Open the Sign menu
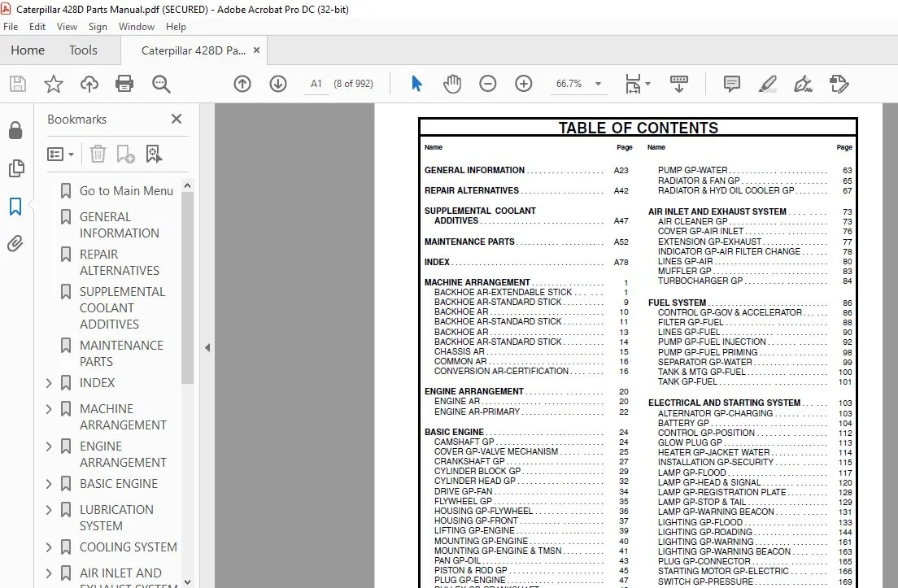Viewport: 898px width, 588px height. point(98,26)
